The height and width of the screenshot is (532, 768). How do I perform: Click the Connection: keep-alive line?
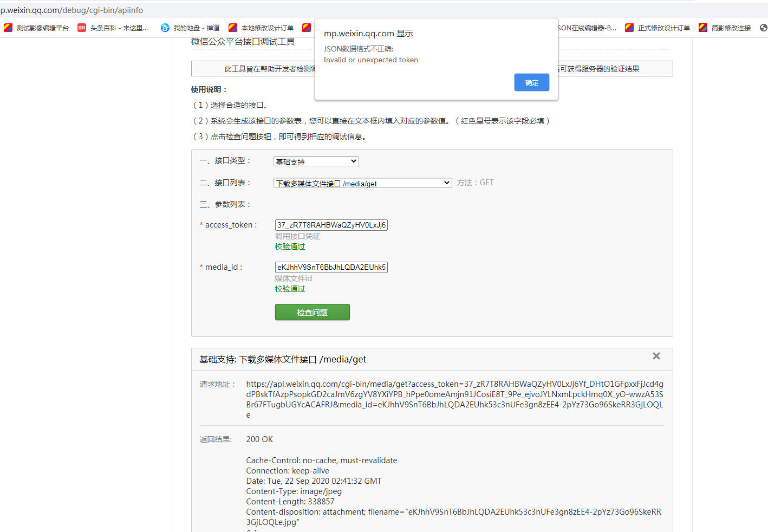coord(288,471)
